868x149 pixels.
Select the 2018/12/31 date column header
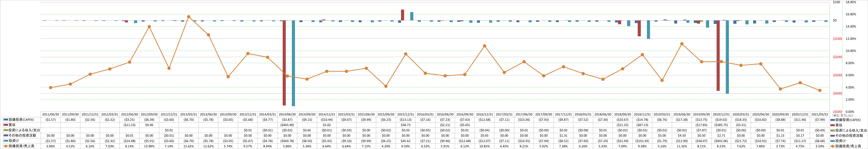[642, 114]
